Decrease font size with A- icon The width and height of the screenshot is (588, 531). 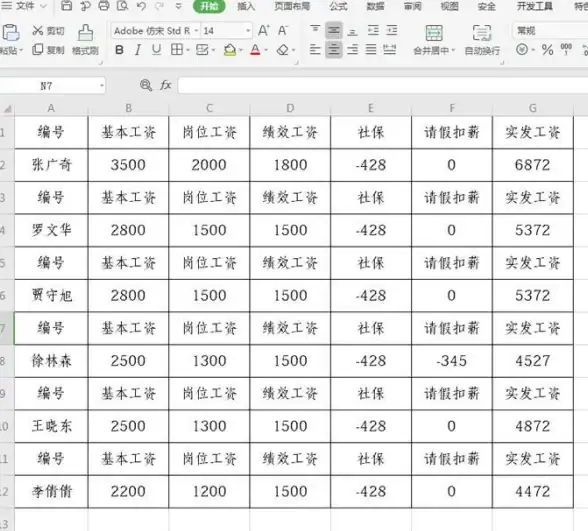[283, 30]
